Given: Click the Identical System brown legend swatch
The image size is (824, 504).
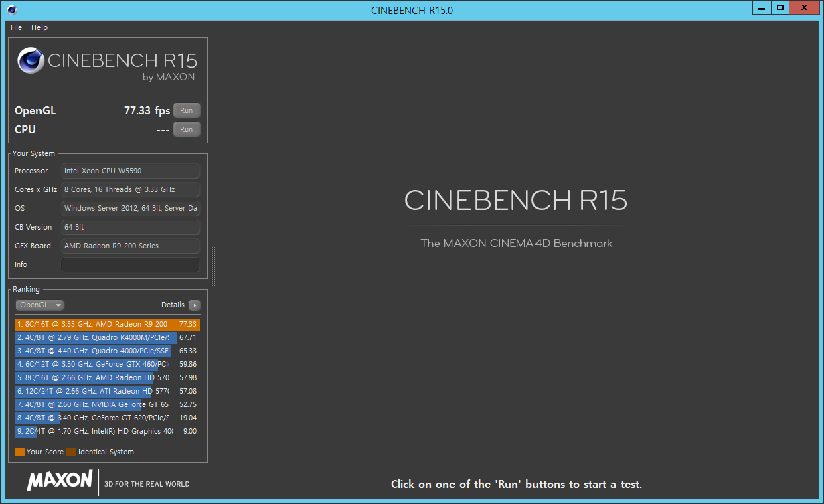Looking at the screenshot, I should pyautogui.click(x=71, y=452).
